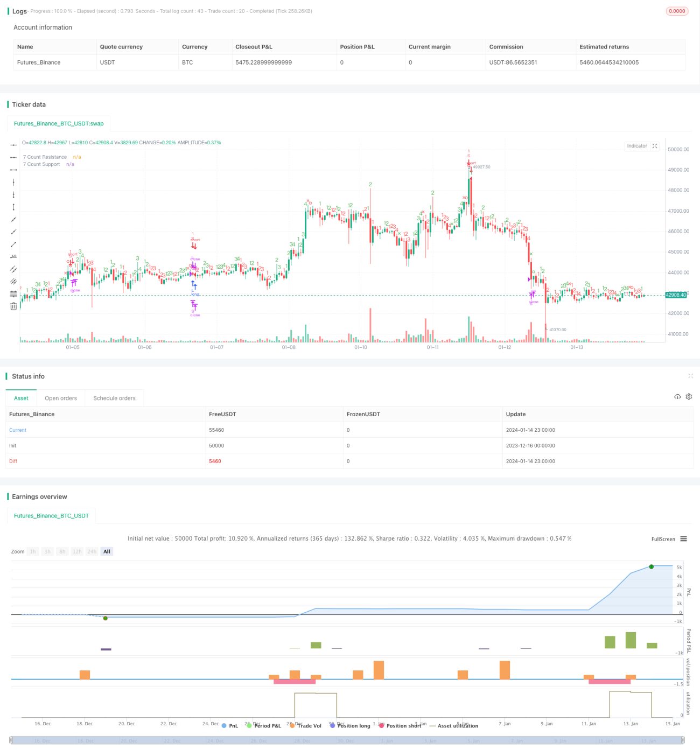Toggle Position short series visibility
700x756 pixels.
(400, 726)
